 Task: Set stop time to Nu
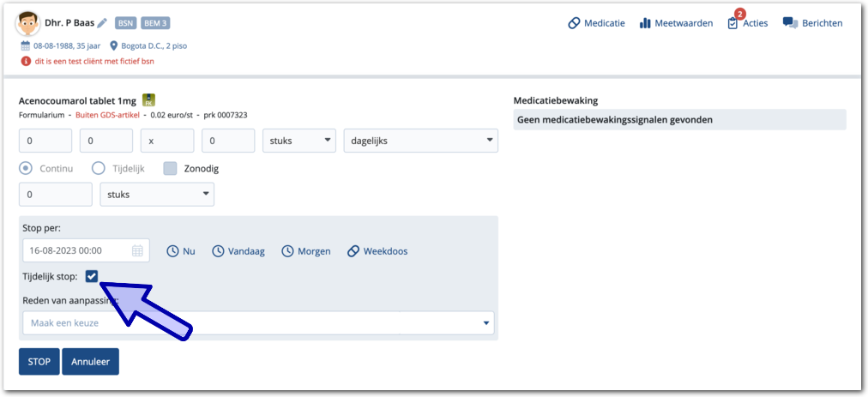coord(181,251)
